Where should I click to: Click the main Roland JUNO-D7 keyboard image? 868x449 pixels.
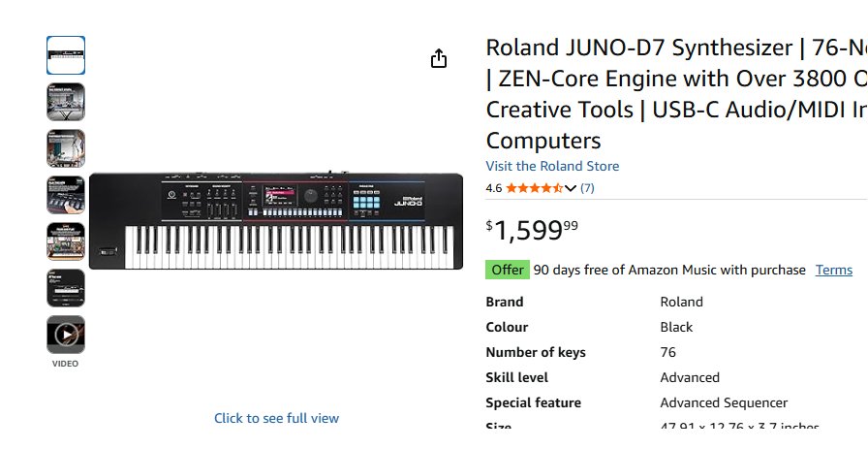276,221
